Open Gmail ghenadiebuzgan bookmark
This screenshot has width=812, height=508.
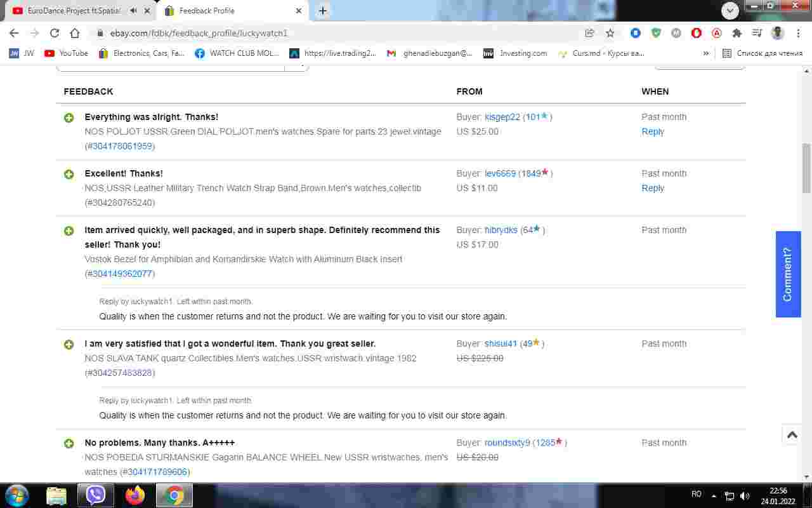[429, 53]
